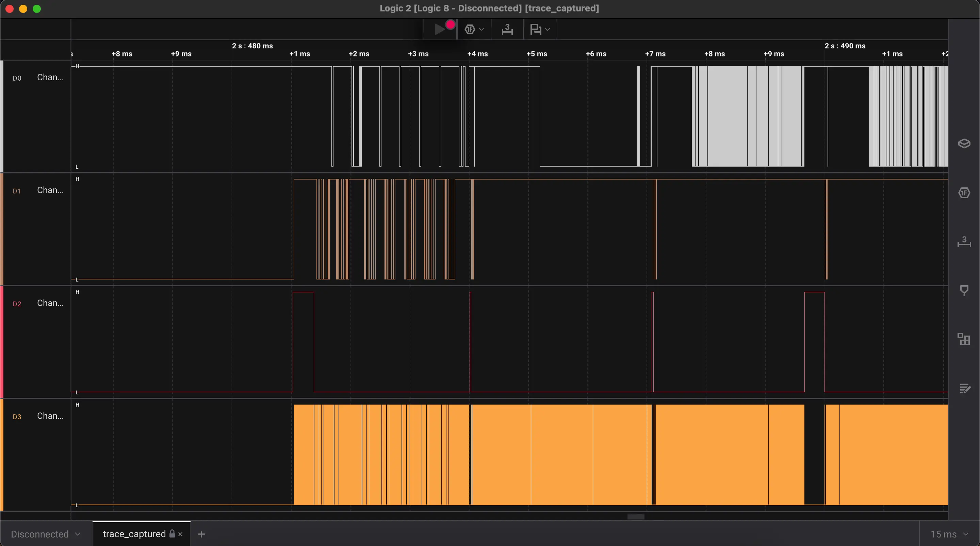Add a new session tab

coord(201,534)
